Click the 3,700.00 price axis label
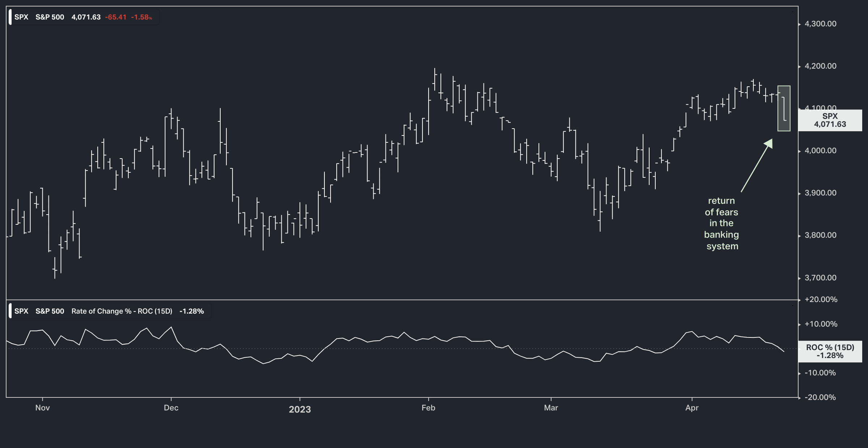The height and width of the screenshot is (448, 868). click(x=821, y=278)
